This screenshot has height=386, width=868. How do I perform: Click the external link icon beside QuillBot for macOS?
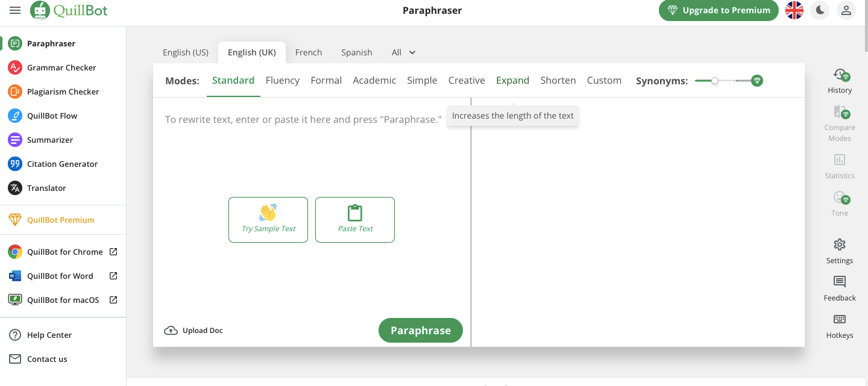click(x=113, y=300)
